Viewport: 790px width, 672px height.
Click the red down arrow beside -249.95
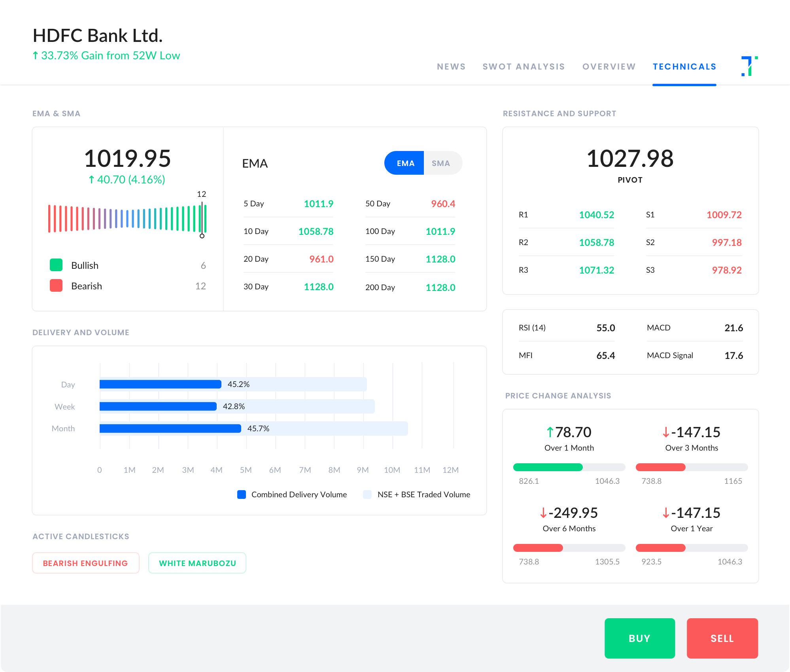(x=543, y=513)
